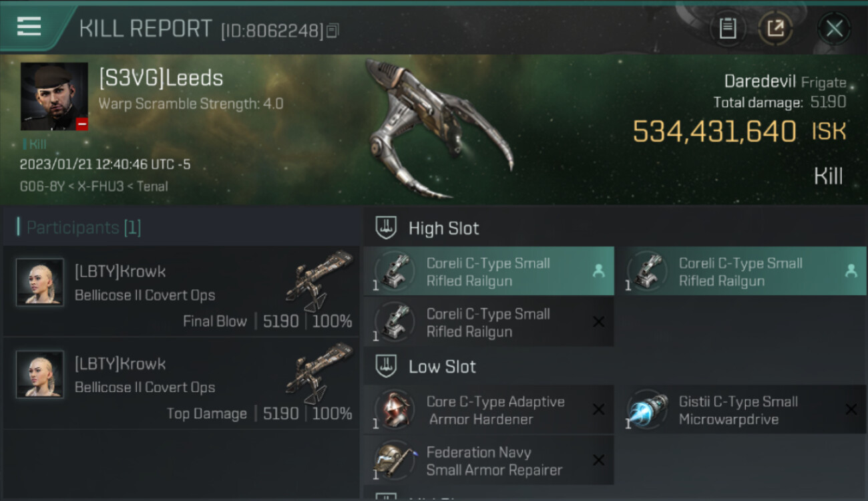
Task: Close the Kill Report window
Action: [834, 29]
